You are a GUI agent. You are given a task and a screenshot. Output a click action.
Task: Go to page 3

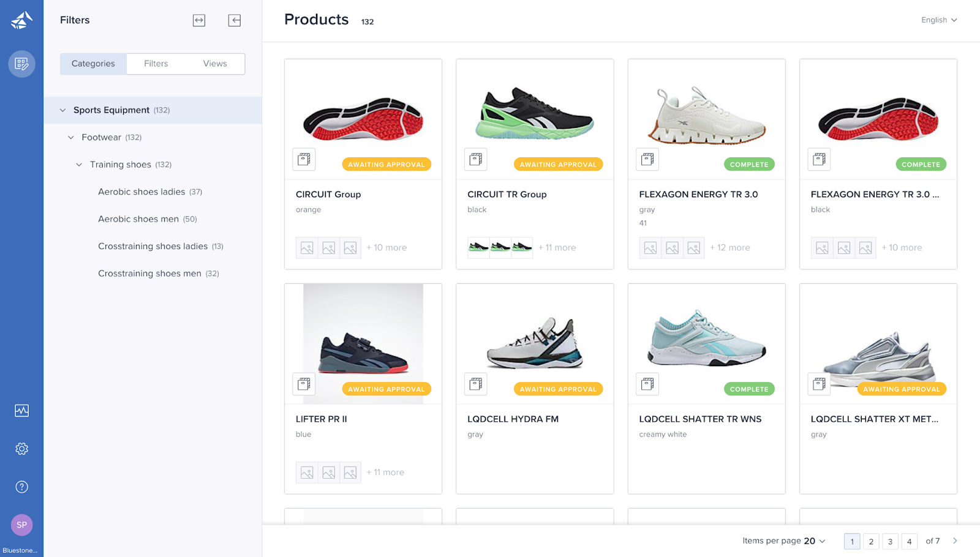(x=890, y=541)
